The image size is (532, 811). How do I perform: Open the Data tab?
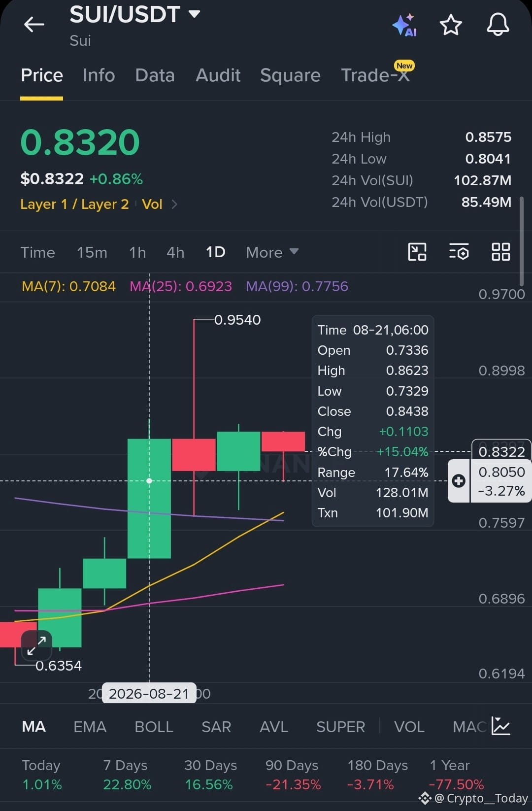click(155, 75)
